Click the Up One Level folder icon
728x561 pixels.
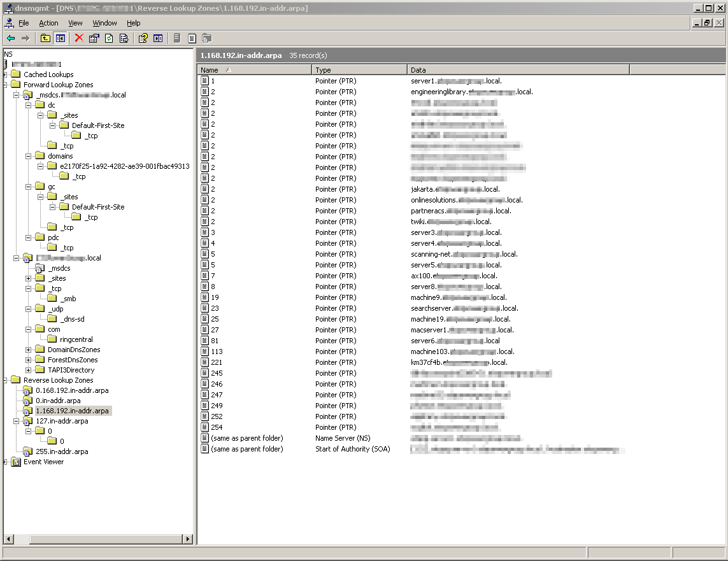pyautogui.click(x=45, y=38)
